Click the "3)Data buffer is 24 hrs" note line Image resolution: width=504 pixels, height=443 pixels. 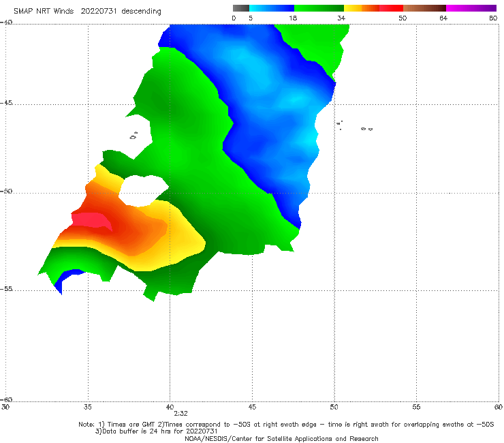pos(156,431)
